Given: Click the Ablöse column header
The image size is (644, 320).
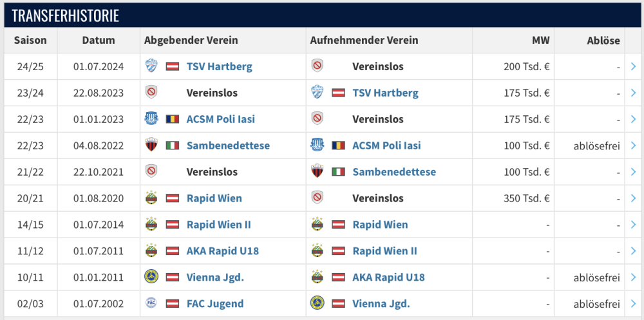Looking at the screenshot, I should (x=603, y=40).
